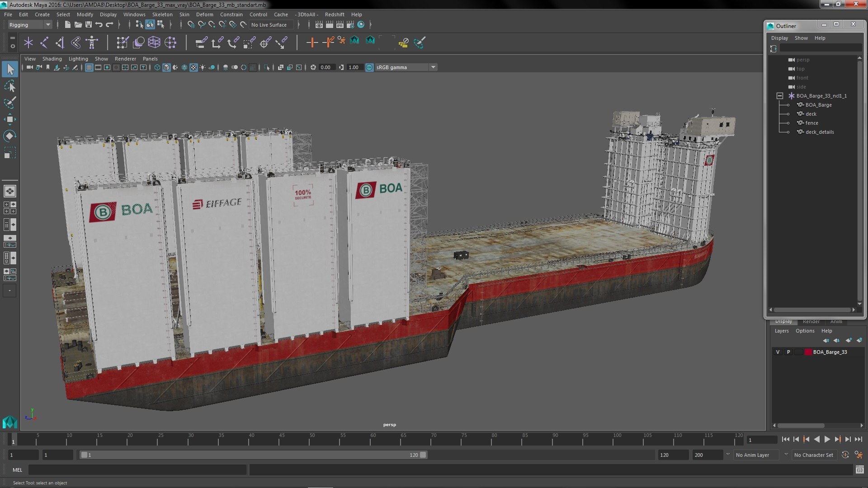Undo last action arrow icon
The width and height of the screenshot is (868, 488).
click(x=99, y=25)
